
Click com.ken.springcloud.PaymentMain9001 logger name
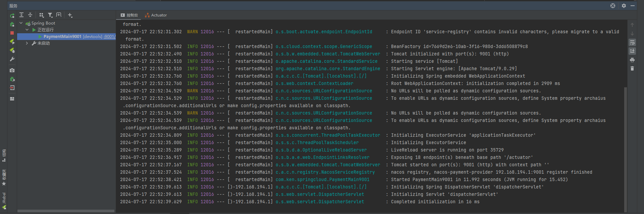coord(322,179)
